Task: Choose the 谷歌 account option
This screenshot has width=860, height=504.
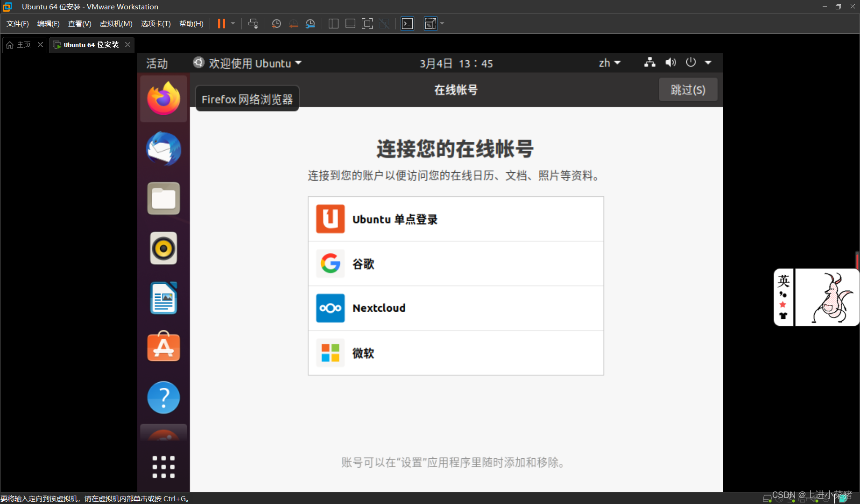Action: tap(456, 264)
